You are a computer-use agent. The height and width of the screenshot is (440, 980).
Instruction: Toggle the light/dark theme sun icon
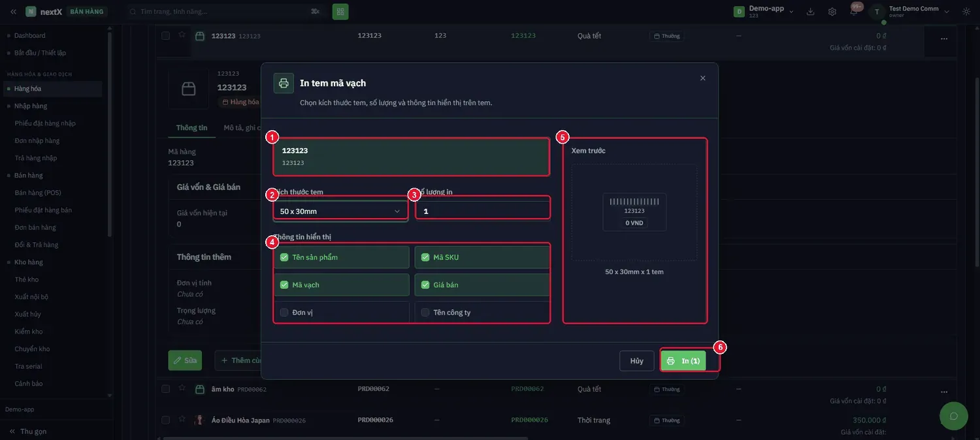pyautogui.click(x=966, y=12)
